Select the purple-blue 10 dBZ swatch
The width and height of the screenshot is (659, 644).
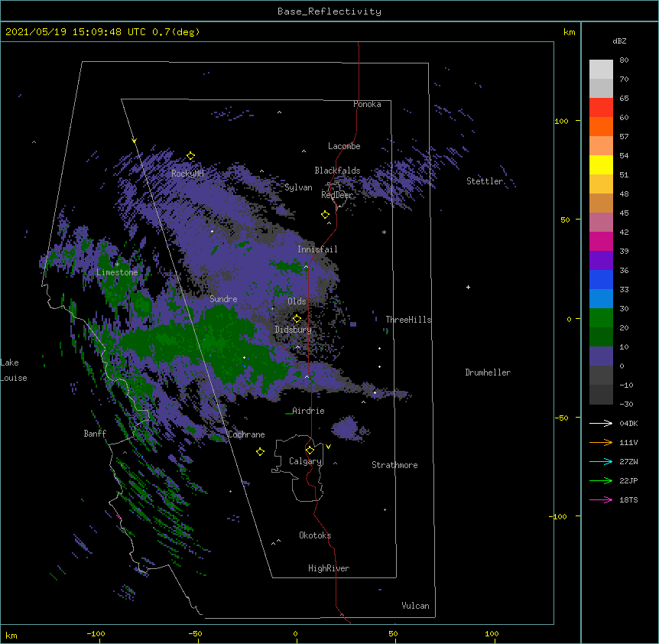[601, 356]
